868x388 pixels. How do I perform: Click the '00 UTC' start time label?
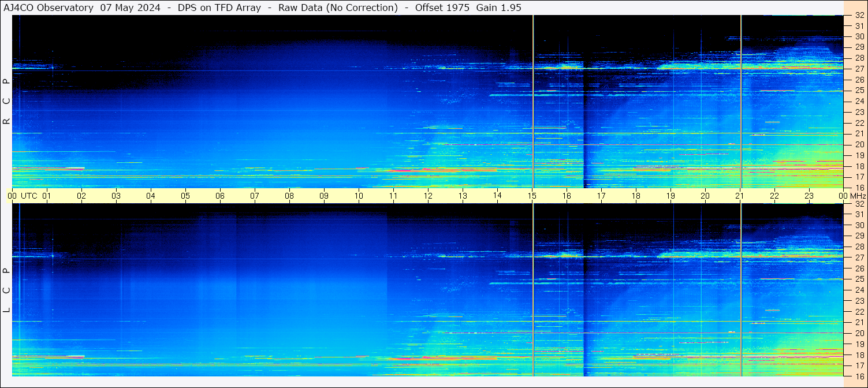23,196
